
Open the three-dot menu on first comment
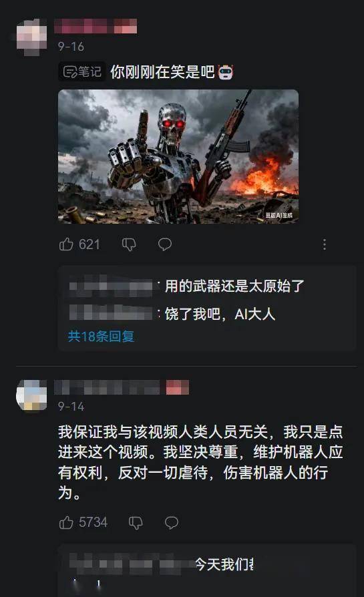[325, 244]
